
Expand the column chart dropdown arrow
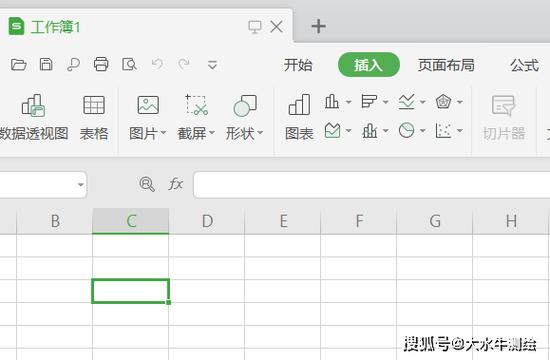click(348, 102)
